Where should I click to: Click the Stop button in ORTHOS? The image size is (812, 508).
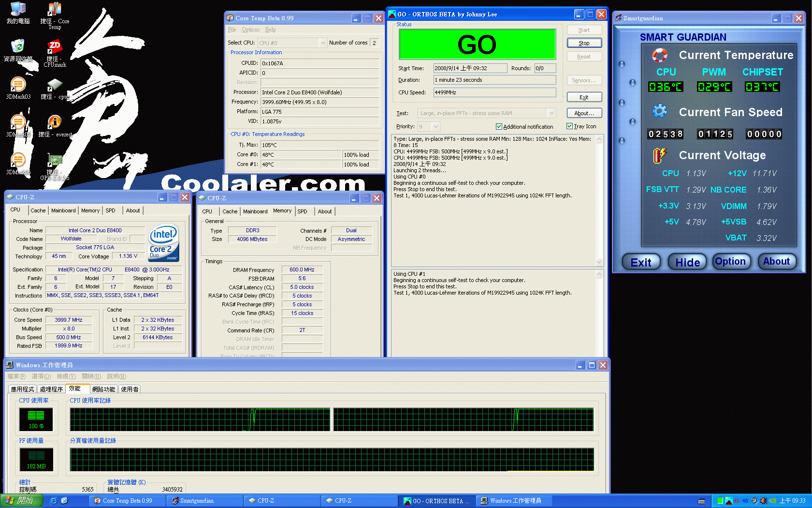(x=584, y=43)
